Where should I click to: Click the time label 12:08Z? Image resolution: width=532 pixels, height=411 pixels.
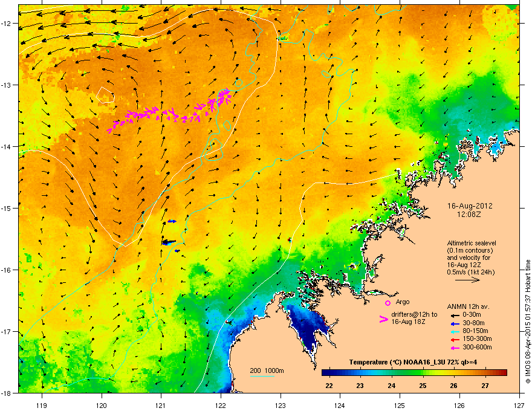[x=469, y=215]
